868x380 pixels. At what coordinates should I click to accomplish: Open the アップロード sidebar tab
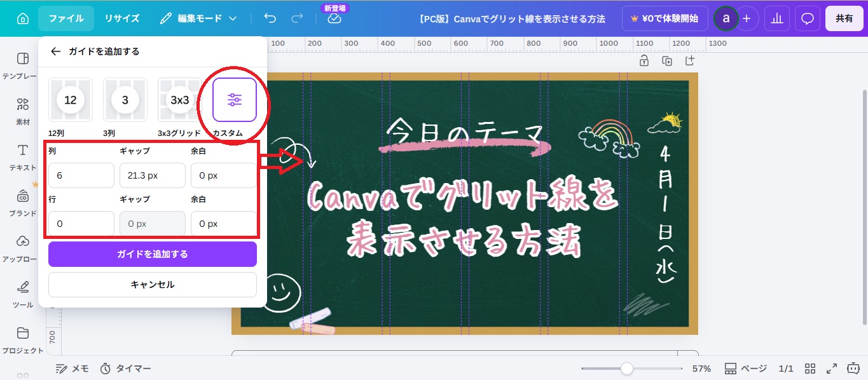click(x=23, y=249)
